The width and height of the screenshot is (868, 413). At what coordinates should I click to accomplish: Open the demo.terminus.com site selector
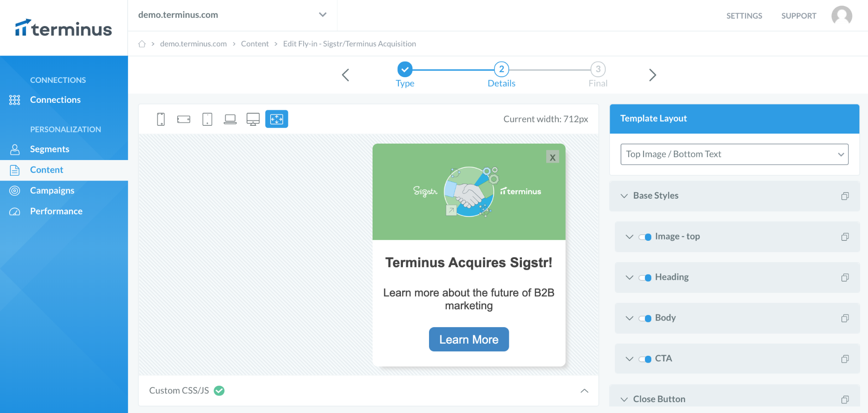pyautogui.click(x=233, y=15)
